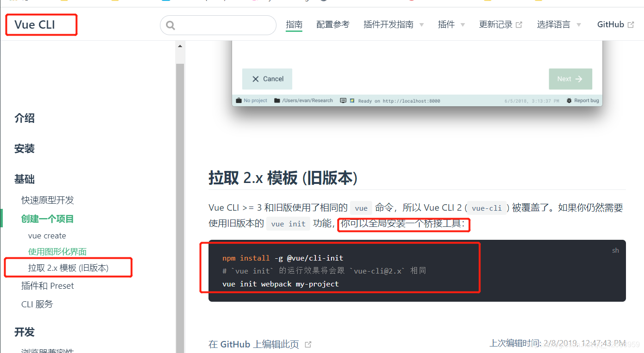This screenshot has height=353, width=644.
Task: Open the Vue CLI home logo link
Action: point(35,25)
